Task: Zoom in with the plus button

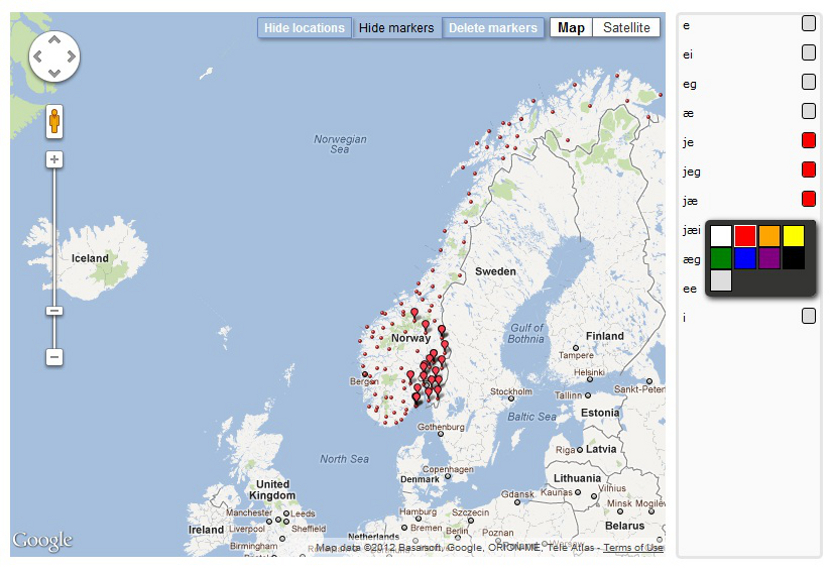Action: [x=54, y=160]
